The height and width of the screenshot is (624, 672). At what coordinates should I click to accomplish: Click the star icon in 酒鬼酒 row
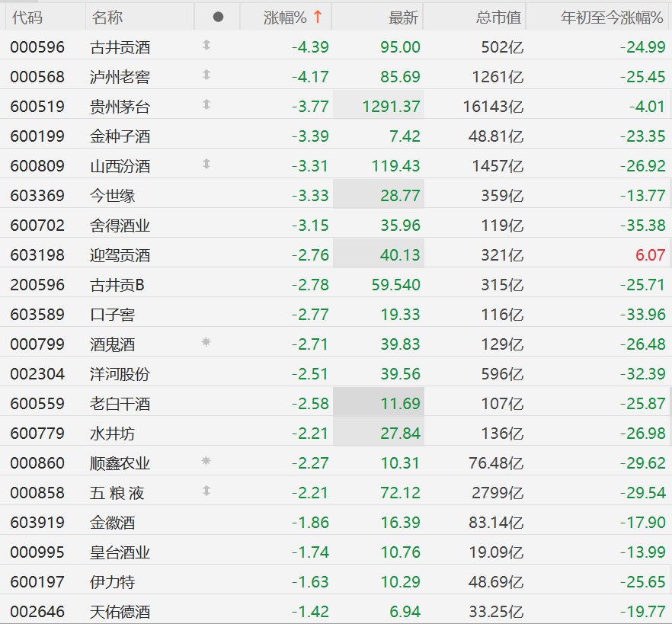(x=206, y=341)
